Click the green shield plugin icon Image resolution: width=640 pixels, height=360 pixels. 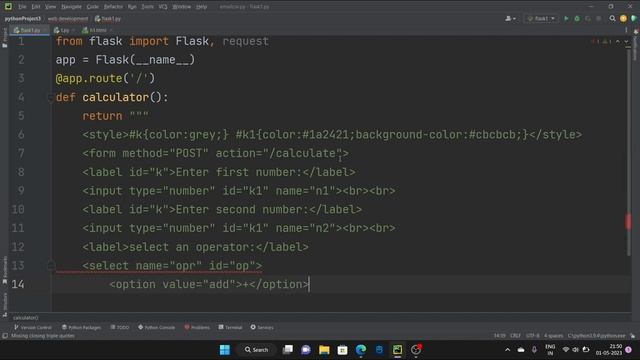[633, 18]
